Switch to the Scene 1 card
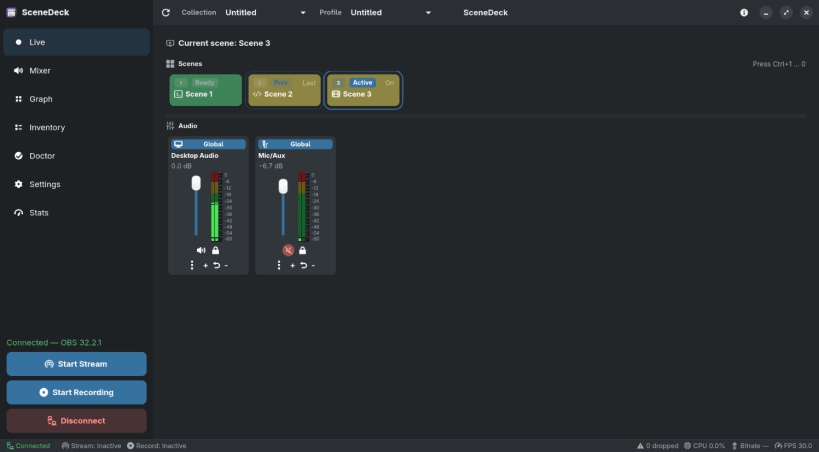This screenshot has height=452, width=819. tap(206, 90)
